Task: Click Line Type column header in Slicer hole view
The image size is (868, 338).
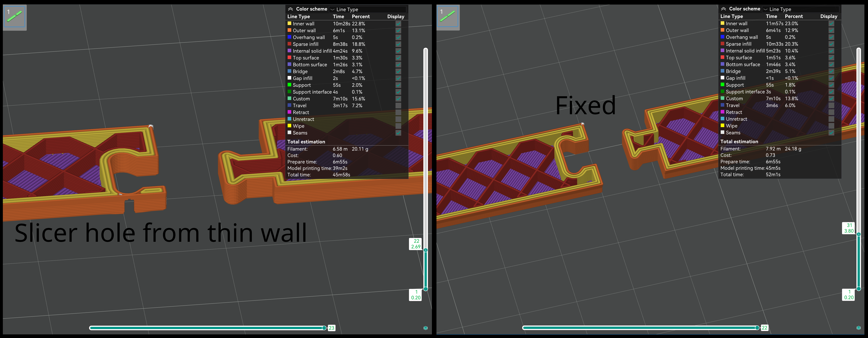Action: [x=299, y=16]
